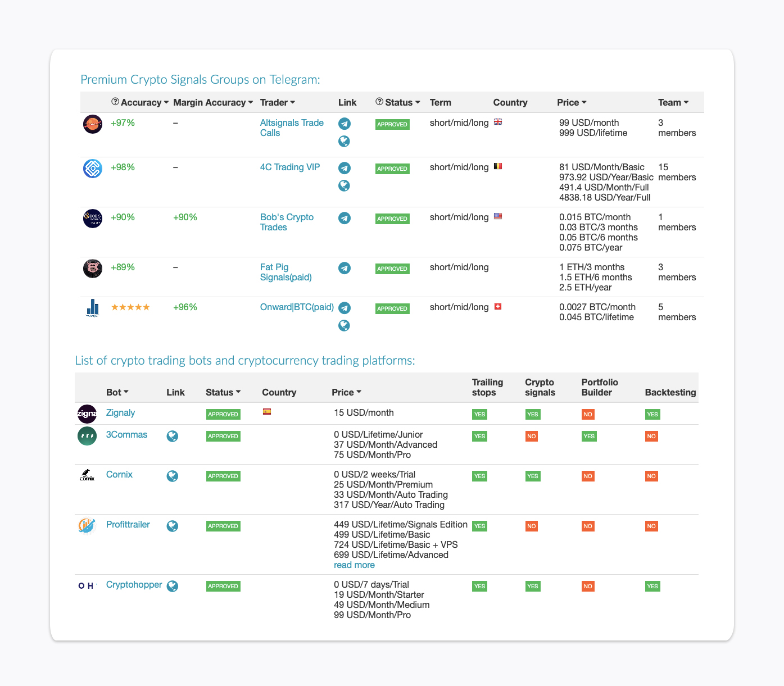Click the Belgium flag for 4C Trading VIP
This screenshot has width=784, height=686.
(498, 166)
